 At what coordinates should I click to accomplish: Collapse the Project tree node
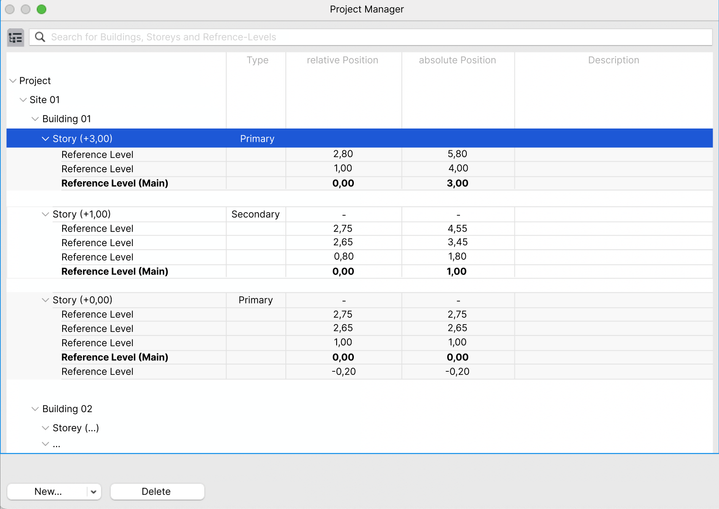click(x=13, y=81)
